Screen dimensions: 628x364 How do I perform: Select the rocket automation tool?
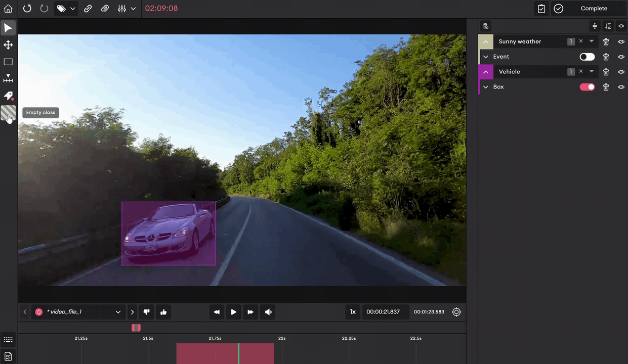[8, 96]
